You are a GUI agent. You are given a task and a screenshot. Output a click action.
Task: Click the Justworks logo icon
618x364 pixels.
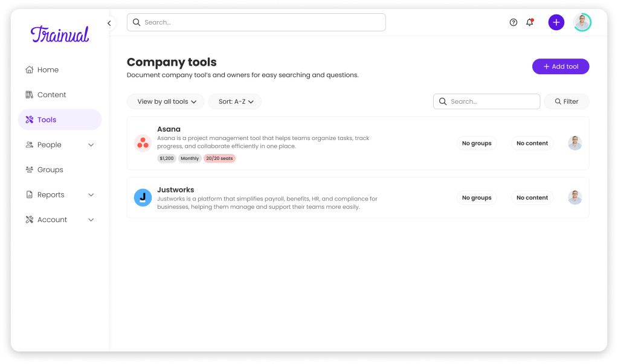(143, 197)
